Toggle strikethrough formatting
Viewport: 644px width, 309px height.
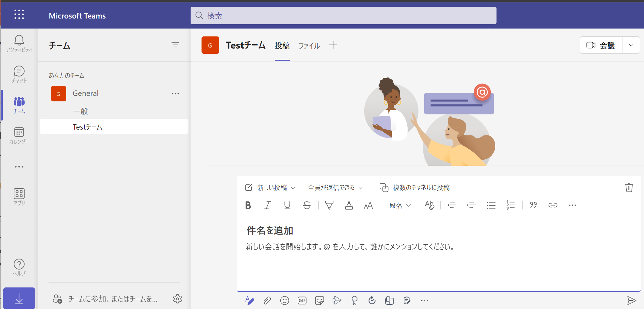coord(307,205)
